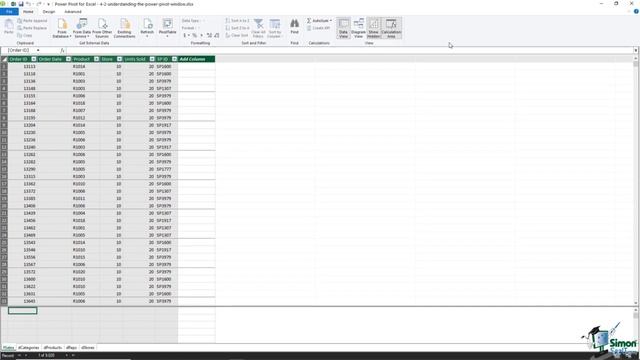Select the dStores sheet tab
This screenshot has height=360, width=640.
pos(88,348)
